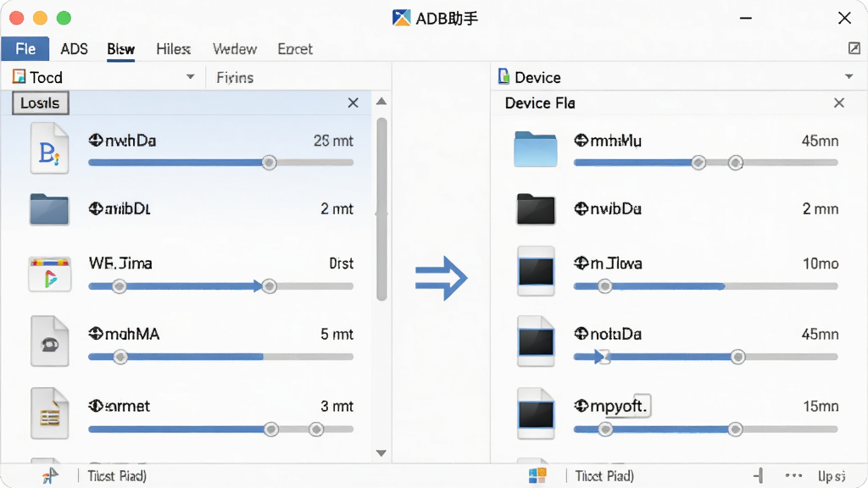Open the Tocd dropdown arrow
868x488 pixels.
tap(191, 76)
